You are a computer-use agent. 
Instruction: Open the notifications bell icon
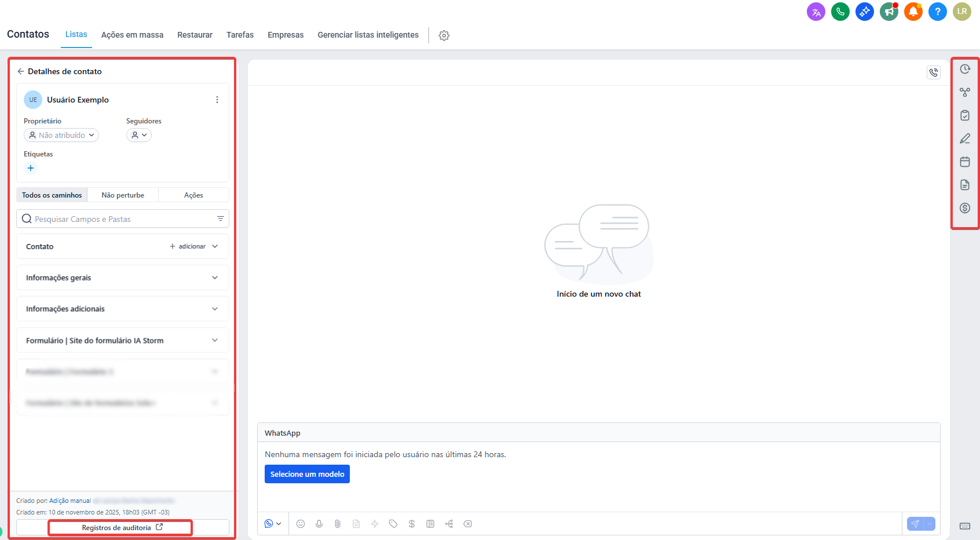pos(913,12)
